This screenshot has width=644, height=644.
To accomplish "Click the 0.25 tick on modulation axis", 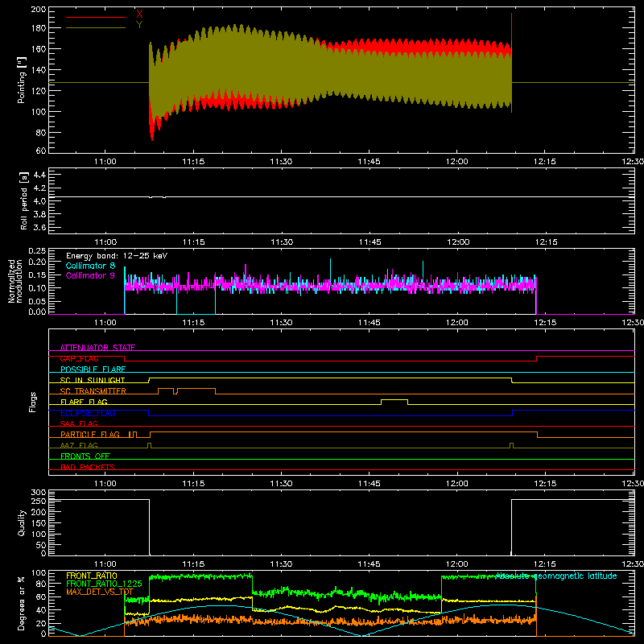I will click(38, 250).
